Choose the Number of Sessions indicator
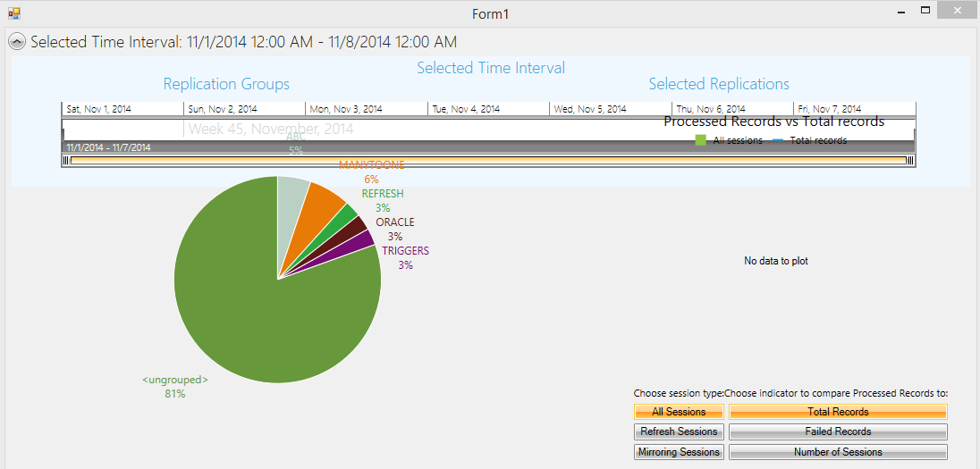 [x=838, y=451]
